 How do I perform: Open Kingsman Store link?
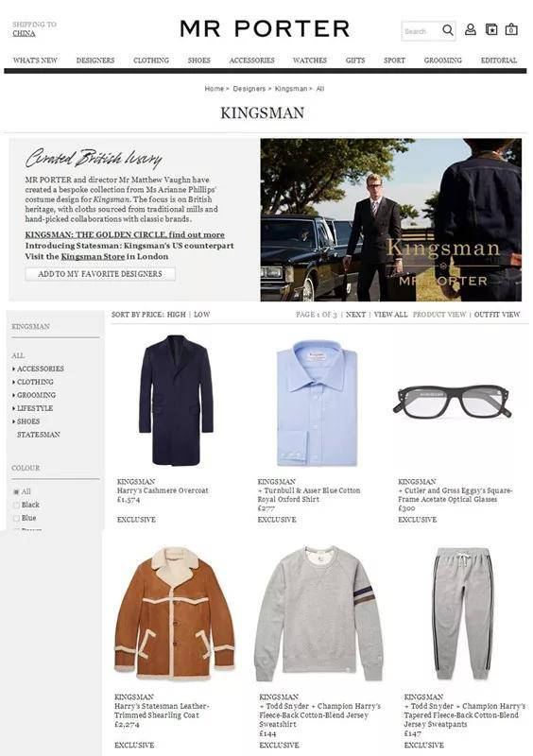point(93,256)
